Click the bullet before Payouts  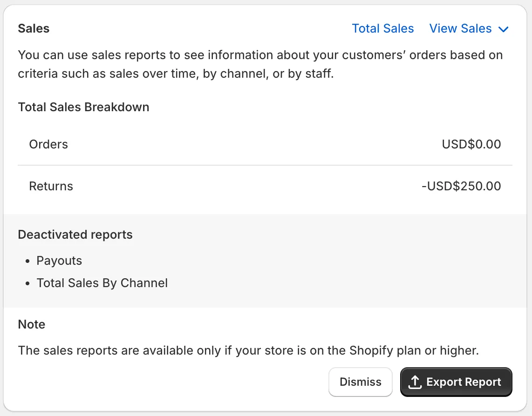coord(28,261)
